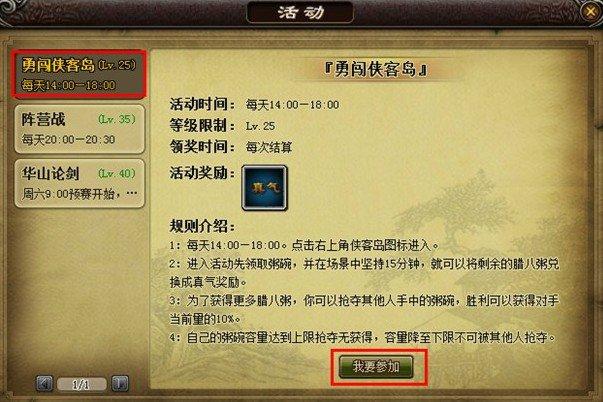Viewport: 603px width, 402px height.
Task: Open the 华山论剑 activity entry
Action: 80,183
